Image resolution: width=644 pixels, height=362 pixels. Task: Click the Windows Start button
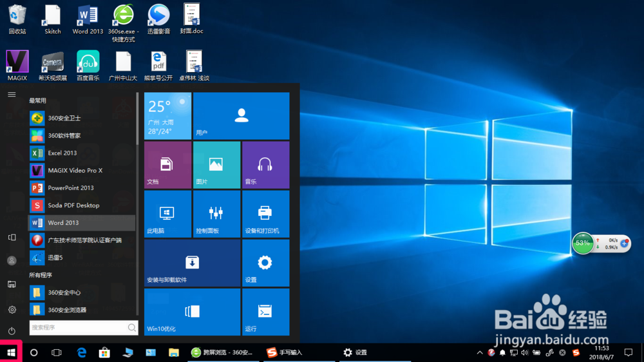(x=11, y=352)
